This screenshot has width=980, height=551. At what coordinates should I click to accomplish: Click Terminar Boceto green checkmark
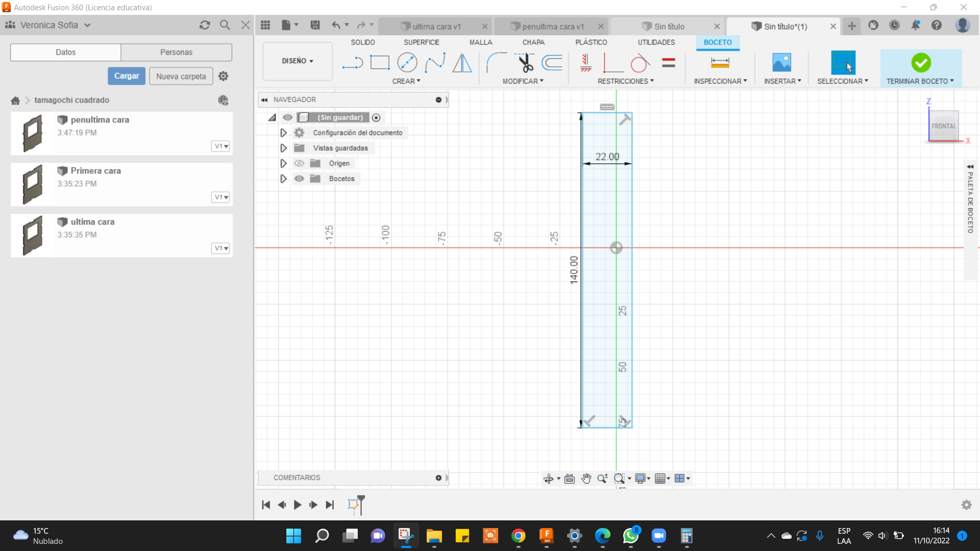(921, 63)
